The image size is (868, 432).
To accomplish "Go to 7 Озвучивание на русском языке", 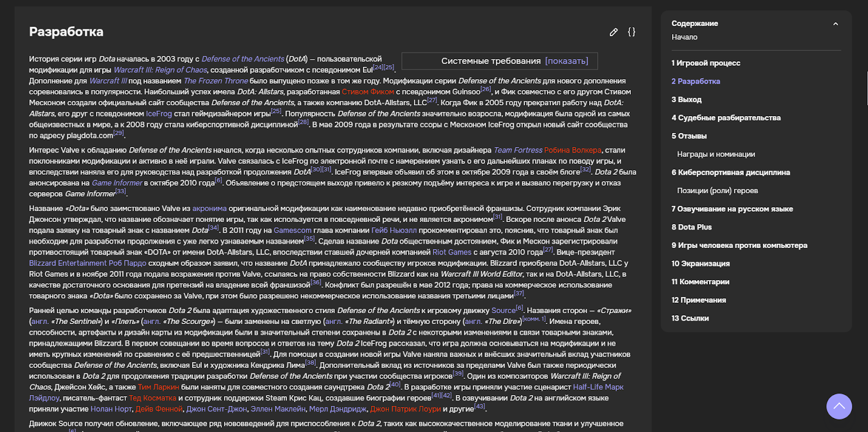I will coord(732,209).
